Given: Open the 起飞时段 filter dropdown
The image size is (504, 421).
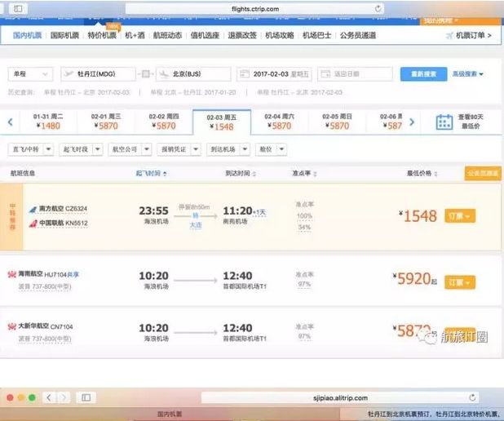Looking at the screenshot, I should point(81,149).
